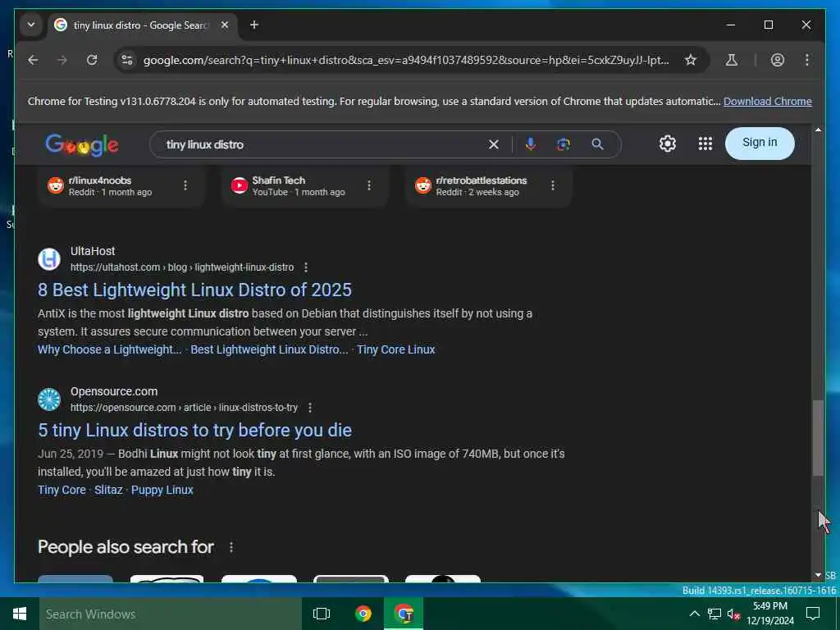The image size is (840, 630).
Task: Open a new tab with plus button
Action: pyautogui.click(x=254, y=25)
